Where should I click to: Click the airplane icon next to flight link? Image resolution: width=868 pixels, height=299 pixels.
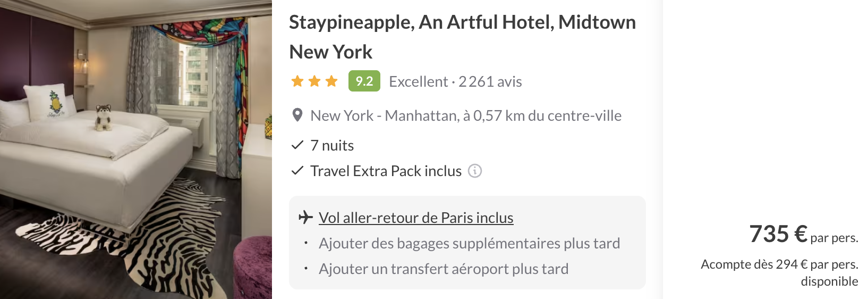click(305, 217)
